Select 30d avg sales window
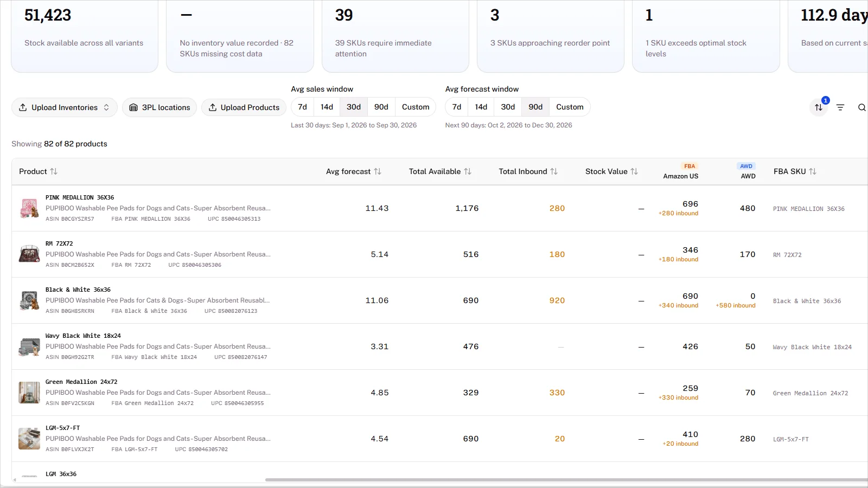Screen dimensions: 868x488 click(x=354, y=107)
